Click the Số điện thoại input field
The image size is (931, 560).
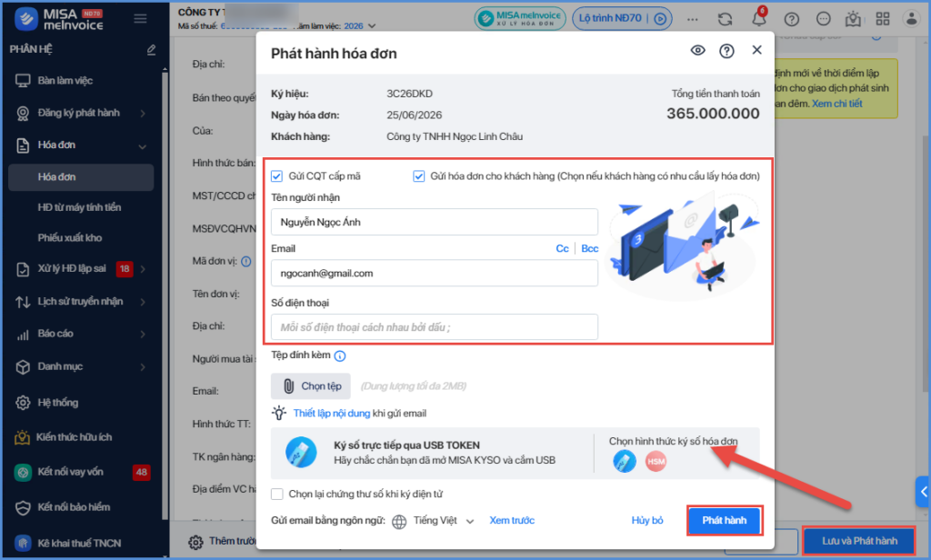click(x=434, y=327)
